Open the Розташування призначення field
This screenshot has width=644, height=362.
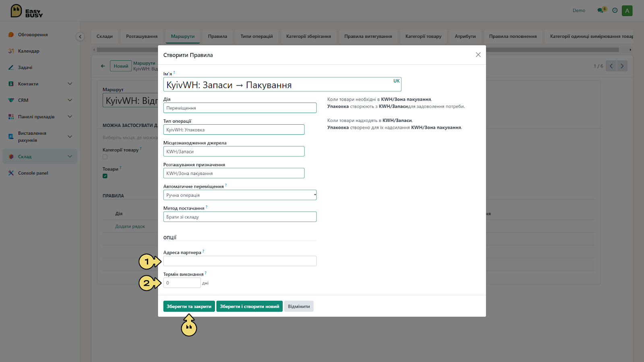tap(234, 173)
